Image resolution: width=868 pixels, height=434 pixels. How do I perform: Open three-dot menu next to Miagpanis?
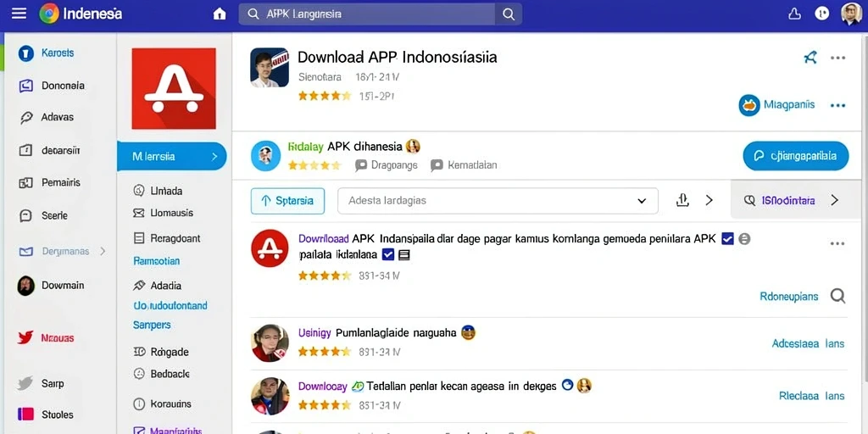click(x=837, y=105)
